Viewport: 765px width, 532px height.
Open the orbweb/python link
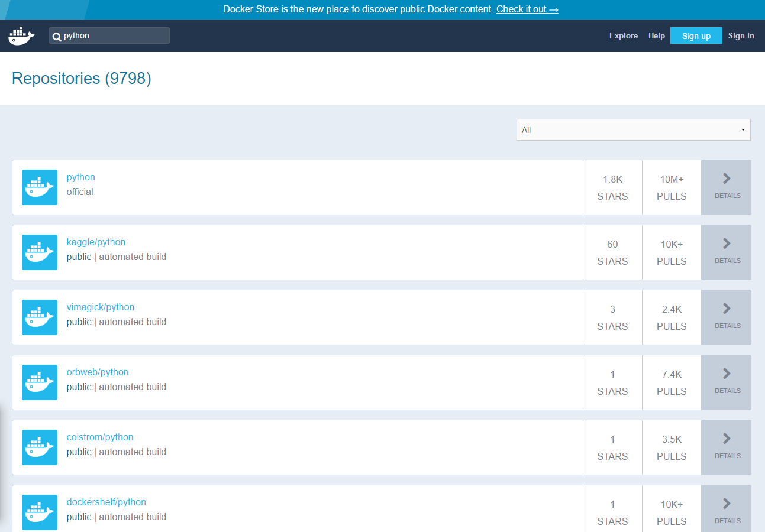[x=98, y=372]
